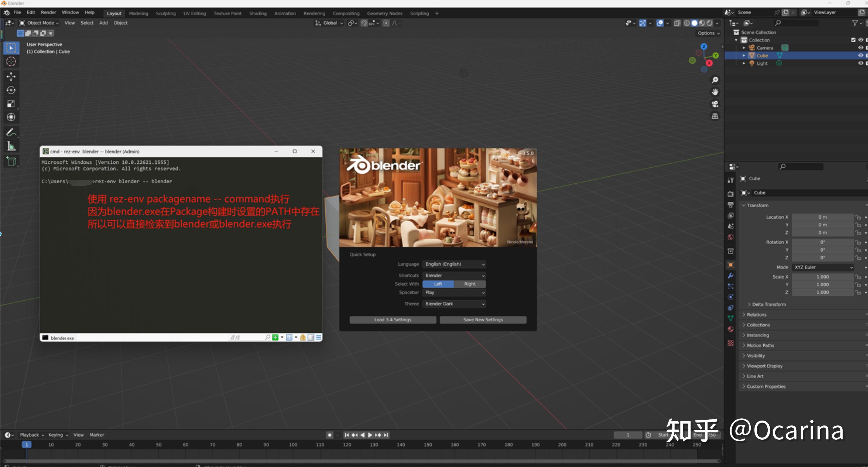Open the Physics properties tab
The width and height of the screenshot is (868, 467).
730,297
